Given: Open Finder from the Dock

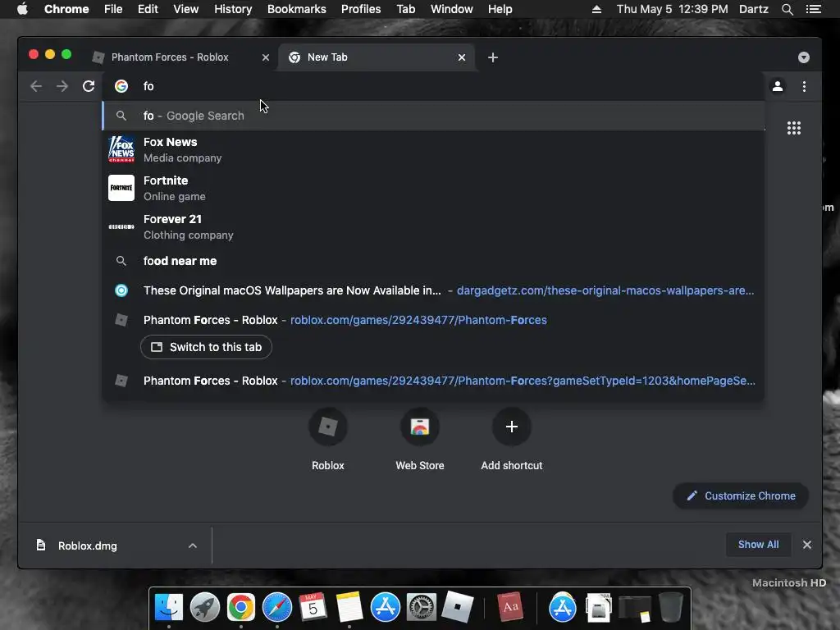Looking at the screenshot, I should (x=169, y=607).
